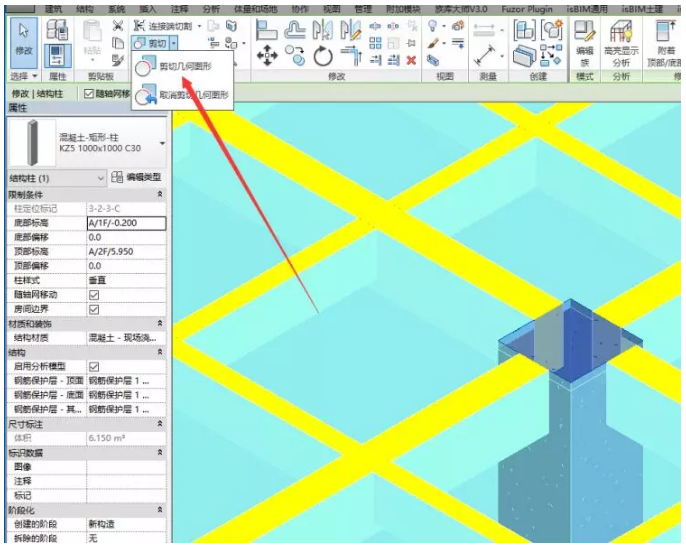Click the 底部标高 value field
This screenshot has height=547, width=686.
[x=126, y=223]
